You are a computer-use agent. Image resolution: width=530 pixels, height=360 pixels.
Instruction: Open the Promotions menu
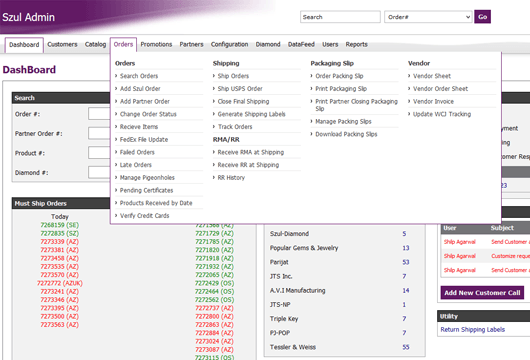156,44
